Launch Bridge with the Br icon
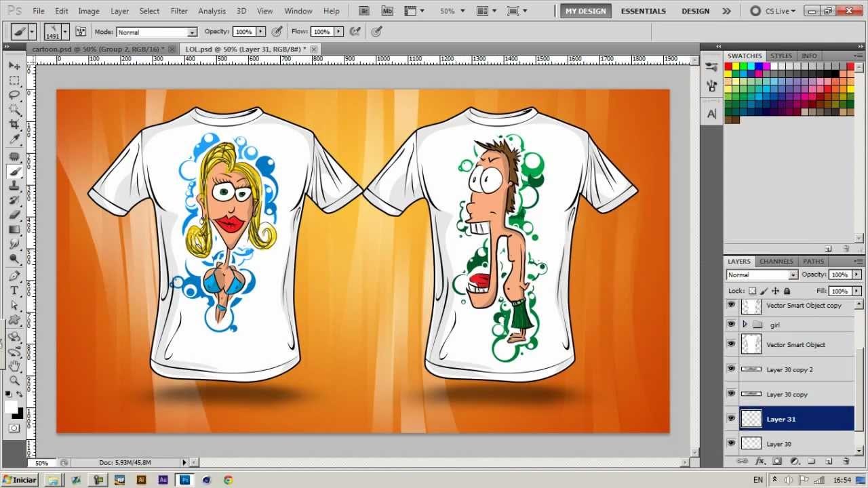Viewport: 868px width, 488px height. click(365, 11)
